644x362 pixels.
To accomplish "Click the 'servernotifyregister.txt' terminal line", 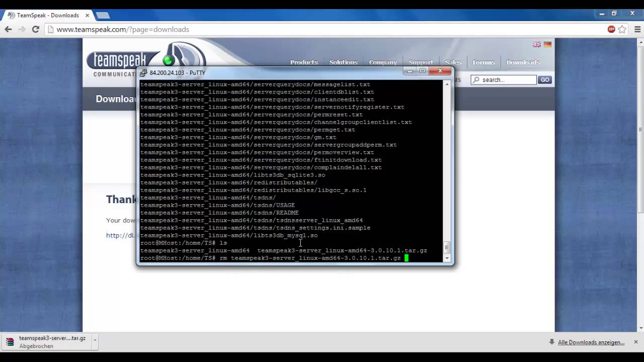I will (x=272, y=107).
